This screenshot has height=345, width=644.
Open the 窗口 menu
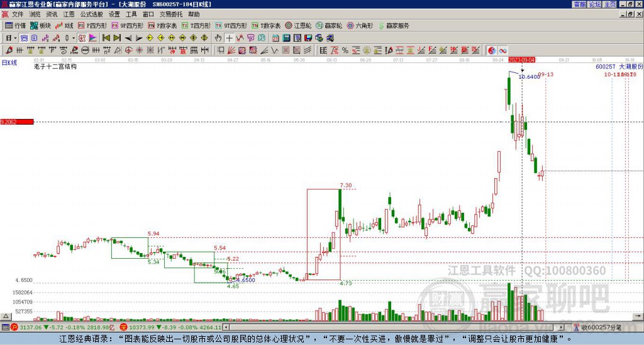[x=148, y=14]
